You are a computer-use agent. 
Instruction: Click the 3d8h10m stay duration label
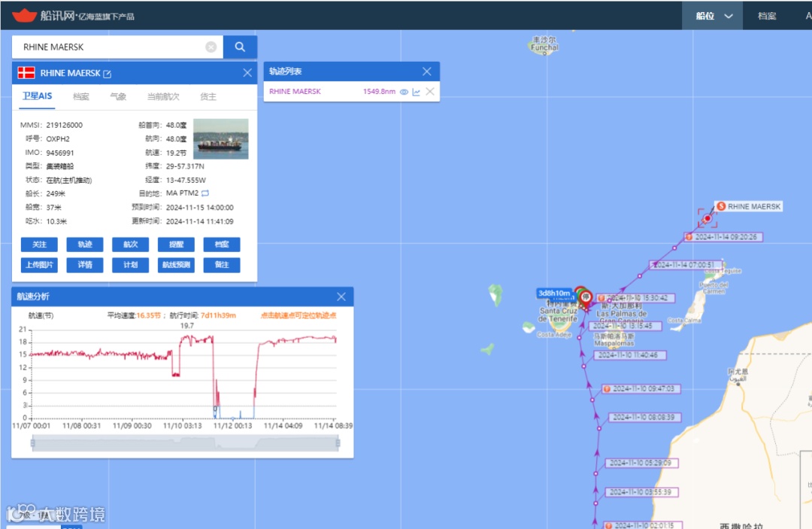[554, 293]
